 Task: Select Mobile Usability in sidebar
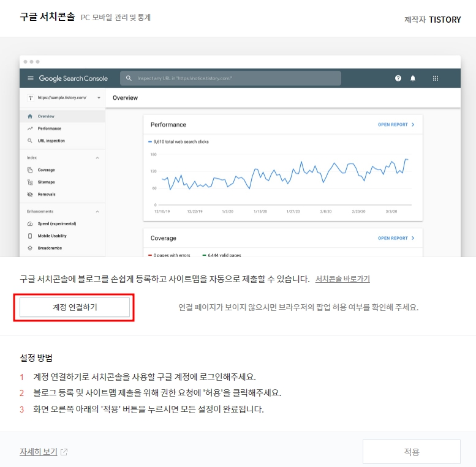click(x=62, y=236)
